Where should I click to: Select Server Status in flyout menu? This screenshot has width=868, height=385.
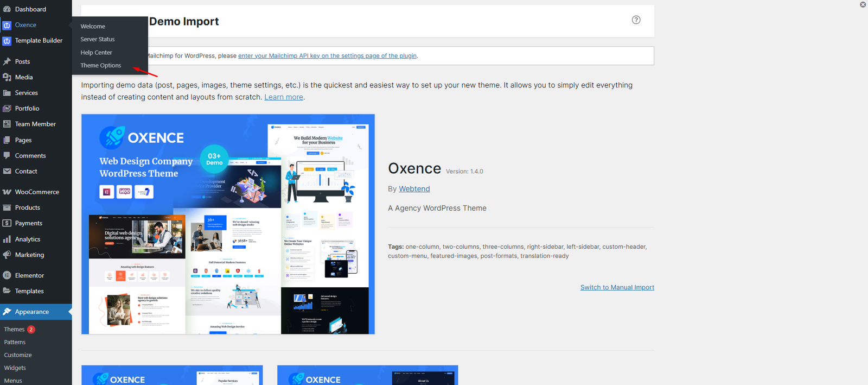click(98, 40)
